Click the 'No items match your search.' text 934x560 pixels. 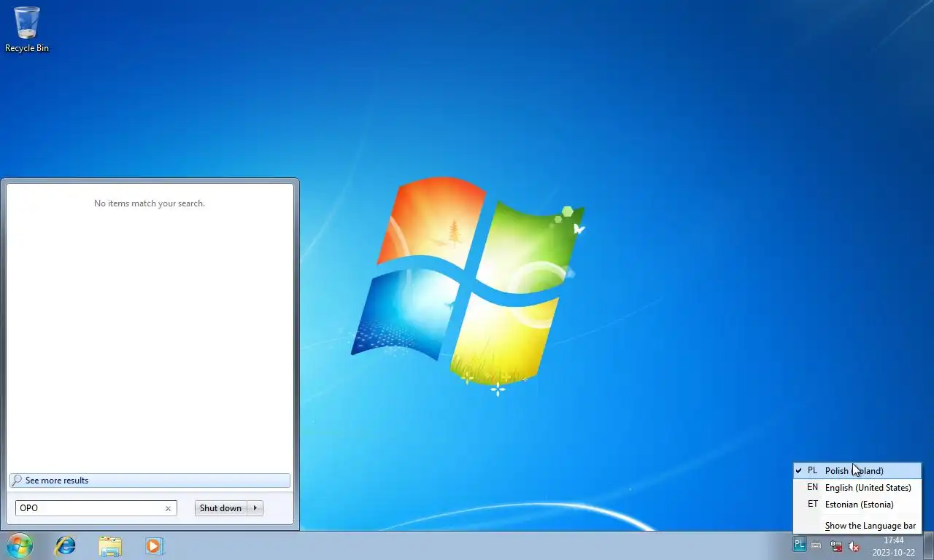coord(150,203)
